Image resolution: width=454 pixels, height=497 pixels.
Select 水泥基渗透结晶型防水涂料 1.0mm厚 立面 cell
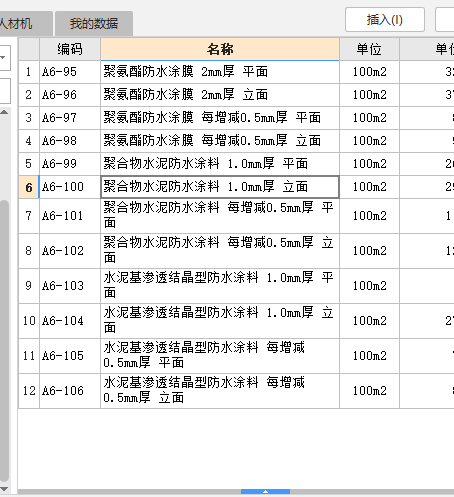coord(220,321)
